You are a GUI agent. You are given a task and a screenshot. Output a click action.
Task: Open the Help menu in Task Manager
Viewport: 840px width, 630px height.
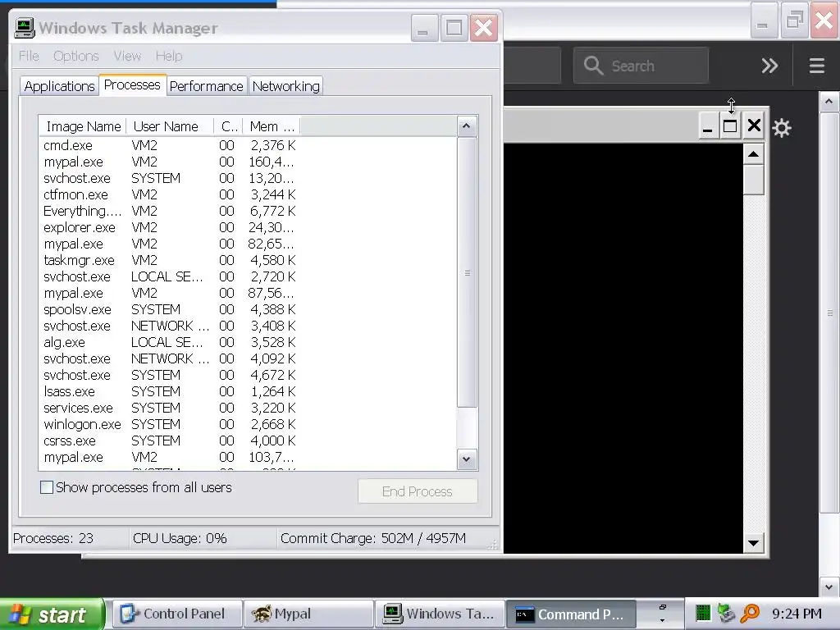[x=169, y=56]
